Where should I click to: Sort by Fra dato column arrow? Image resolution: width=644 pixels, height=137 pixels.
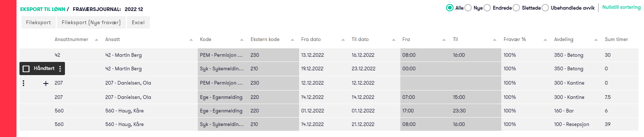click(343, 40)
